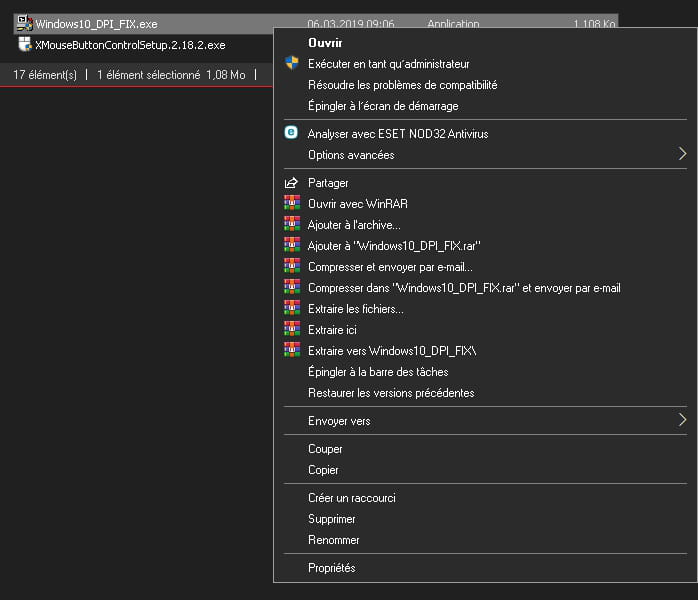Screen dimensions: 698x600
Task: Click the XMouseButtonControlSetup installer icon
Action: pos(25,44)
